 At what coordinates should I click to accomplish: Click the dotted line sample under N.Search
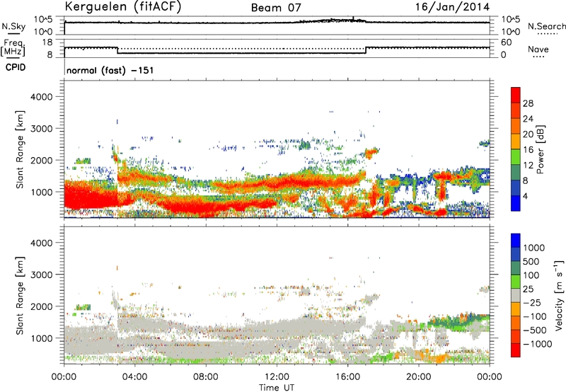click(547, 34)
